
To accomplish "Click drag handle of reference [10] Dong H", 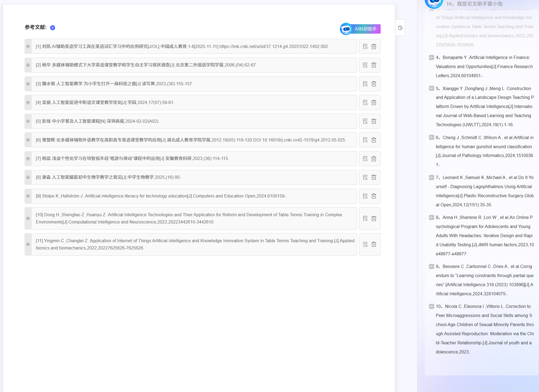I will [x=28, y=218].
